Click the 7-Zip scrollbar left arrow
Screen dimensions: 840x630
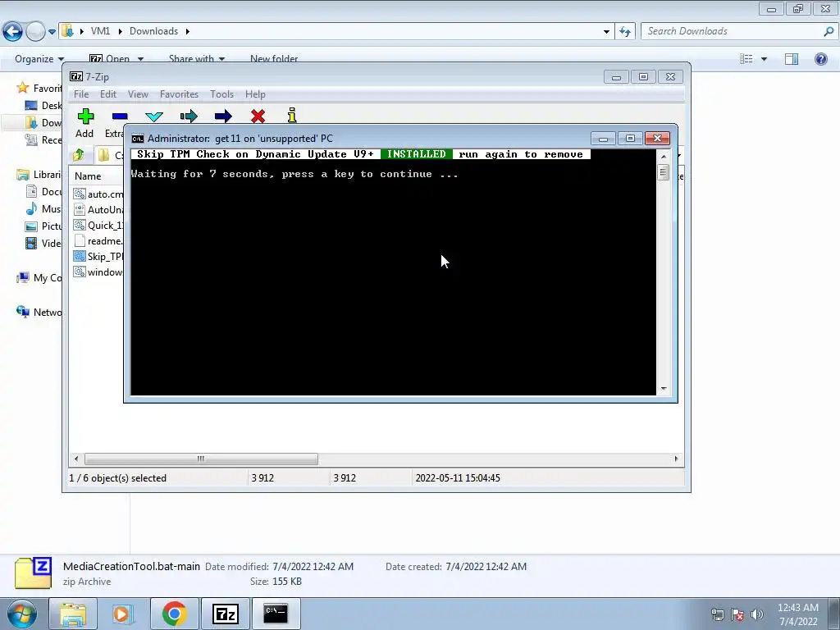pos(76,459)
